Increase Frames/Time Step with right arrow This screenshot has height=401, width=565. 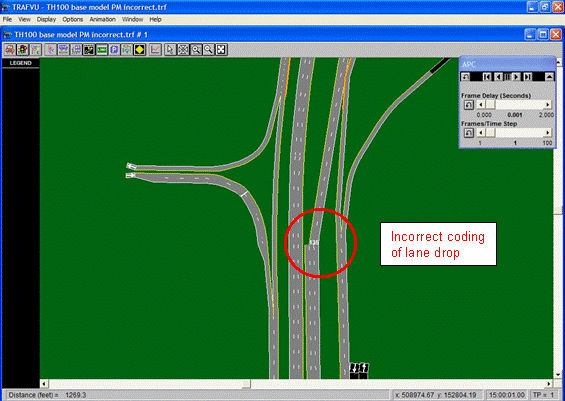[x=548, y=133]
